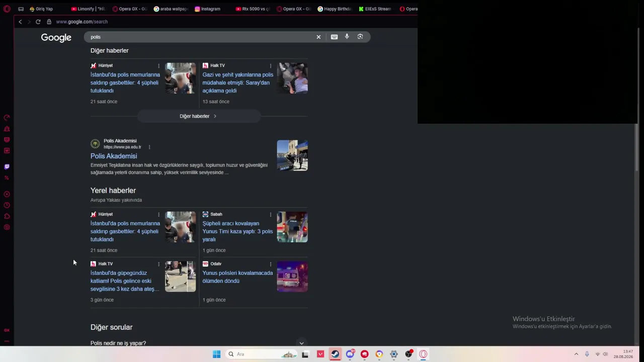Open Odatv 'Yunus polisleri kovalamacada' article
Viewport: 644px width, 362px height.
(x=237, y=277)
